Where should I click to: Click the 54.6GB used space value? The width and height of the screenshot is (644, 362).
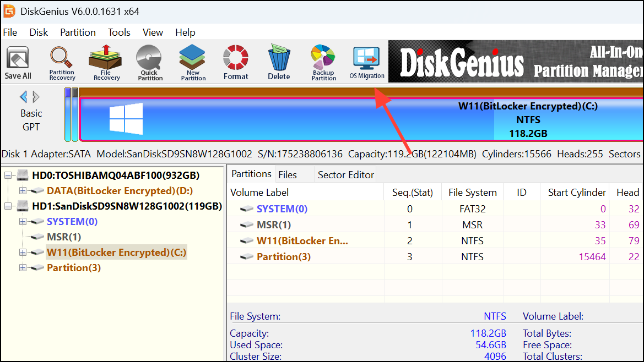491,345
